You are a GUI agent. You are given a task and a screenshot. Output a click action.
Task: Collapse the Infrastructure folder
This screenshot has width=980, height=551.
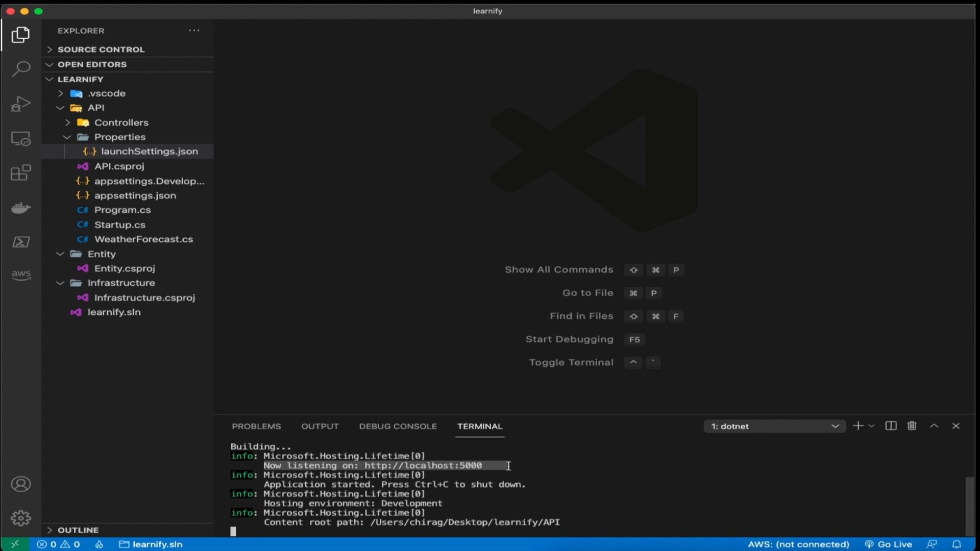click(x=128, y=283)
